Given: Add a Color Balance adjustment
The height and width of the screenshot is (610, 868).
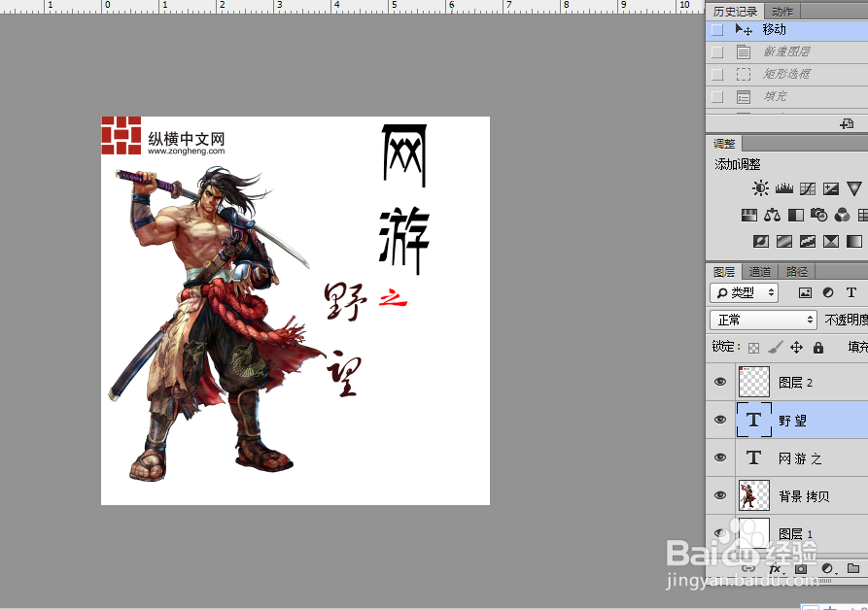Looking at the screenshot, I should (x=772, y=215).
